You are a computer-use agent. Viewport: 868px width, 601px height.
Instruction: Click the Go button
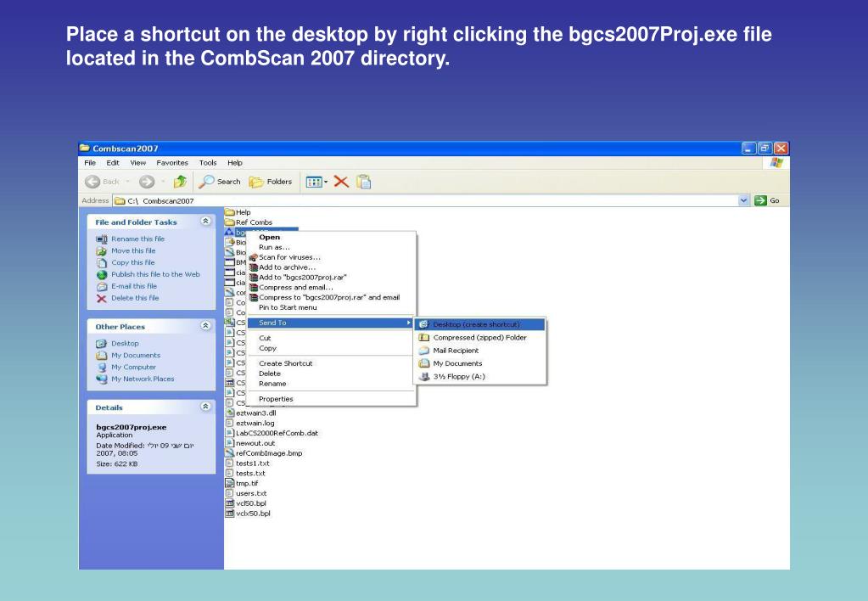767,200
